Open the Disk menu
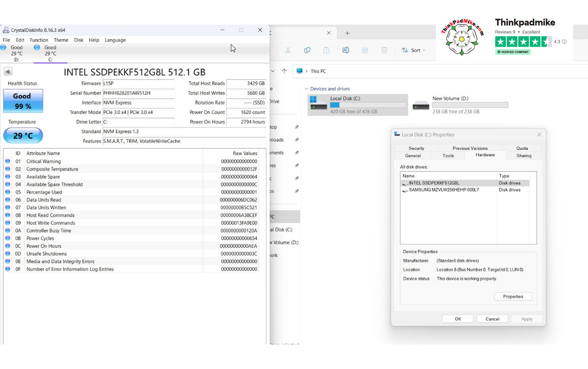588x369 pixels. pyautogui.click(x=79, y=40)
